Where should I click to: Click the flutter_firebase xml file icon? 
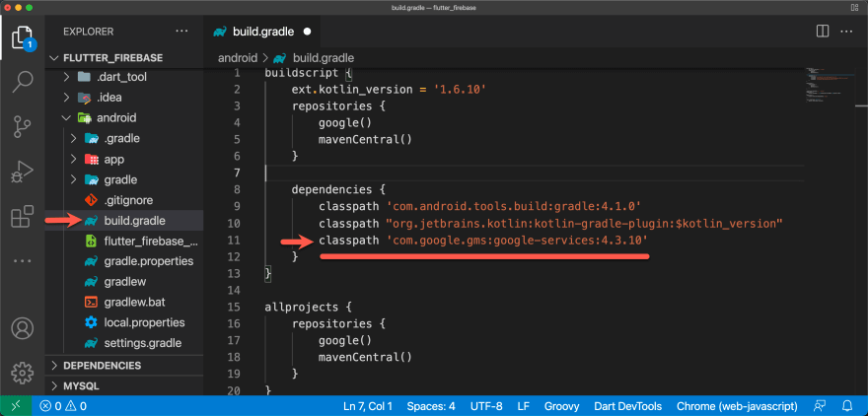(91, 242)
